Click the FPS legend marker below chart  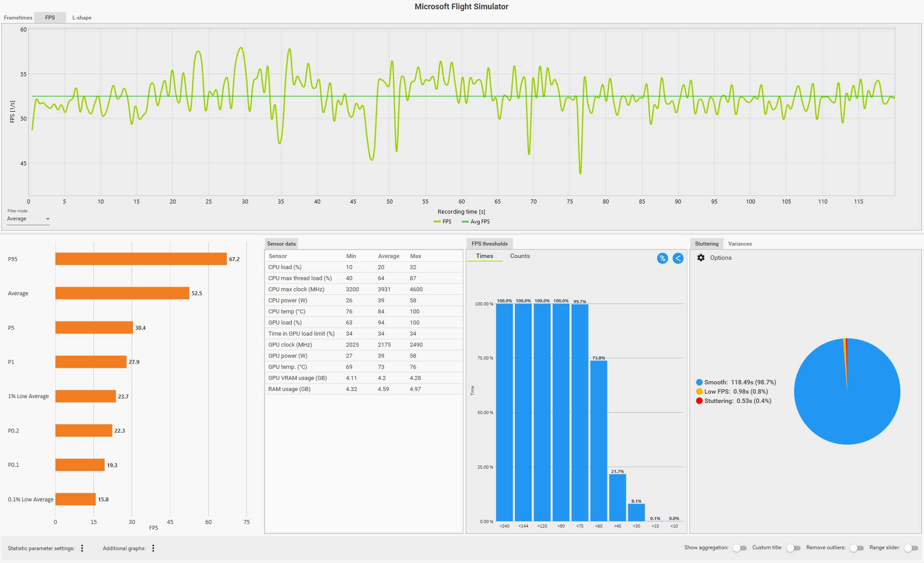pos(437,222)
